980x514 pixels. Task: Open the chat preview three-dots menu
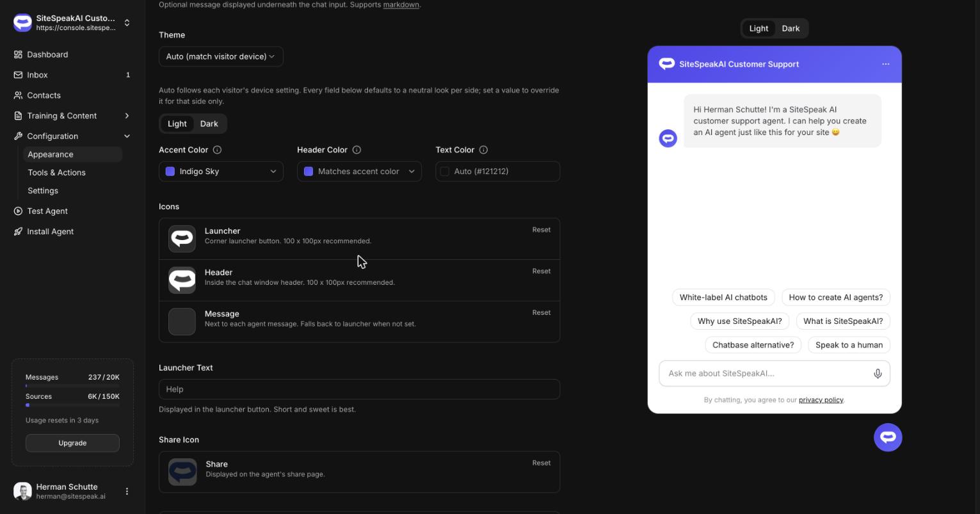point(886,64)
